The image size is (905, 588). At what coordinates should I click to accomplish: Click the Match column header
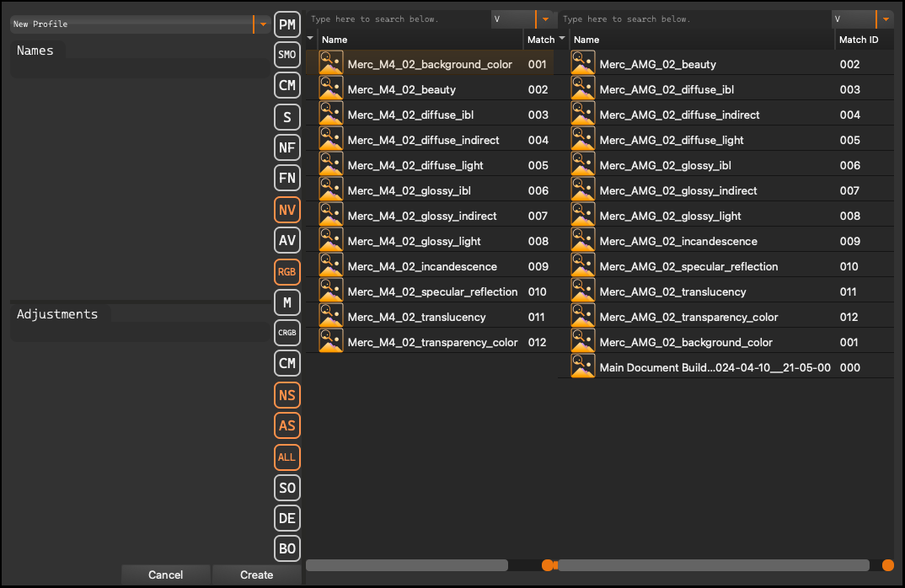pyautogui.click(x=541, y=40)
